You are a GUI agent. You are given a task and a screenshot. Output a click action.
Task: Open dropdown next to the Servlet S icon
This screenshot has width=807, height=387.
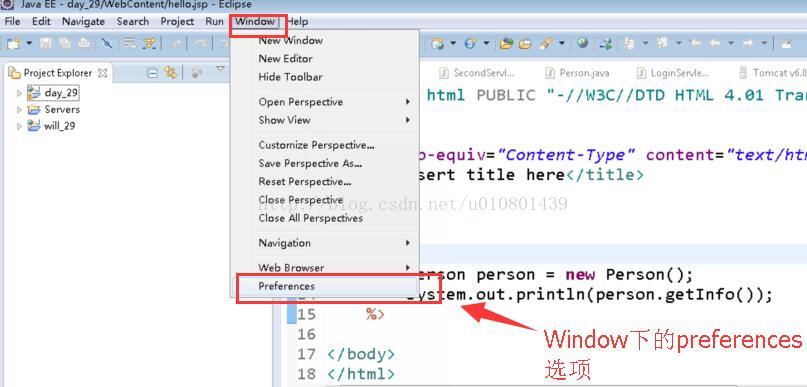pyautogui.click(x=486, y=44)
